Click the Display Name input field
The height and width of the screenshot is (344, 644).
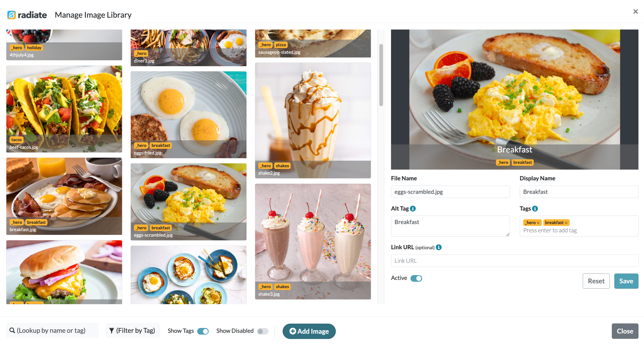(x=579, y=192)
